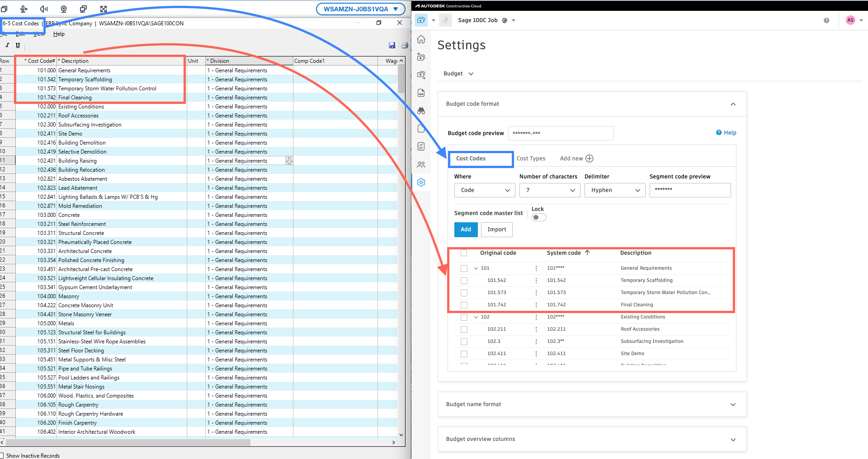Open the row options kebab for code 101
This screenshot has width=868, height=459.
point(536,268)
